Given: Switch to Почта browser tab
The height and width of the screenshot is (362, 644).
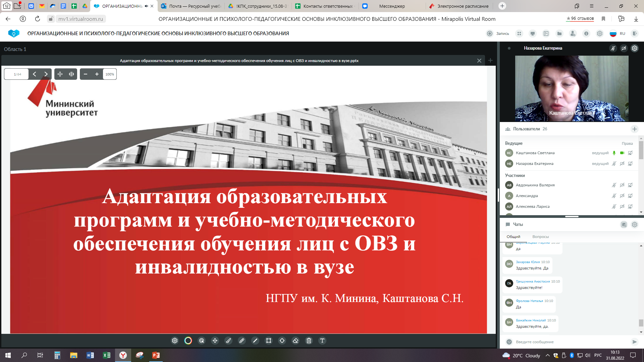Looking at the screenshot, I should point(191,6).
